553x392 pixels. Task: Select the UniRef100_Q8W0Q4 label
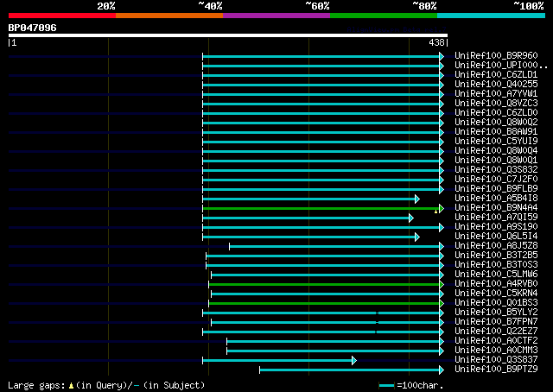pos(496,150)
